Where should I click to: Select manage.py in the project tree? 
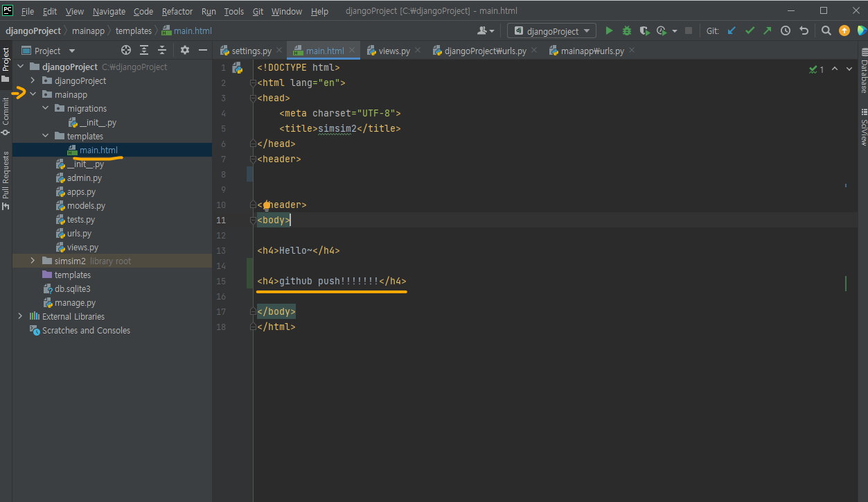[75, 303]
